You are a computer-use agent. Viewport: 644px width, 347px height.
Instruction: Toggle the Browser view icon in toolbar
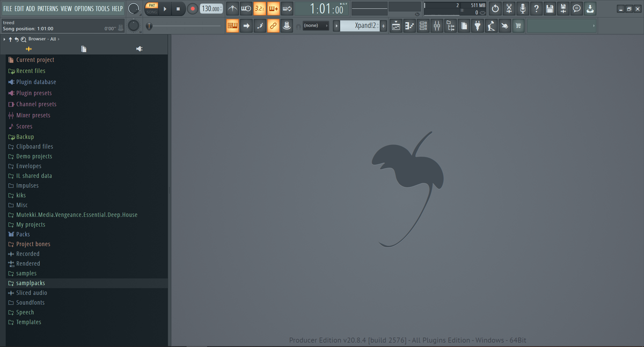[x=450, y=26]
